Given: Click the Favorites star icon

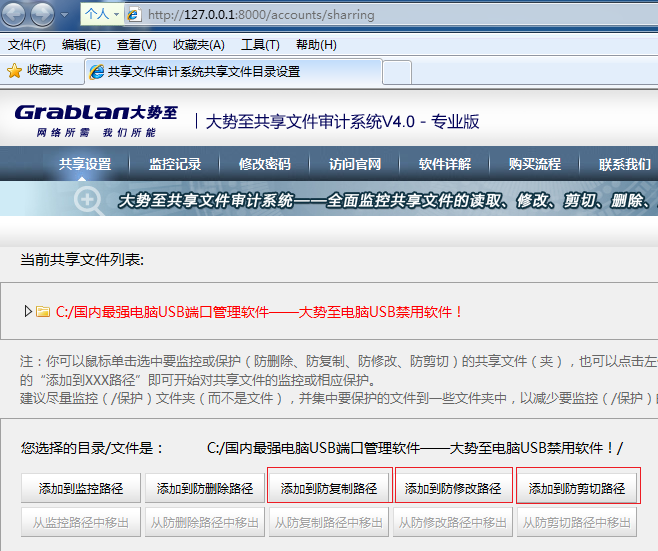Looking at the screenshot, I should click(14, 71).
